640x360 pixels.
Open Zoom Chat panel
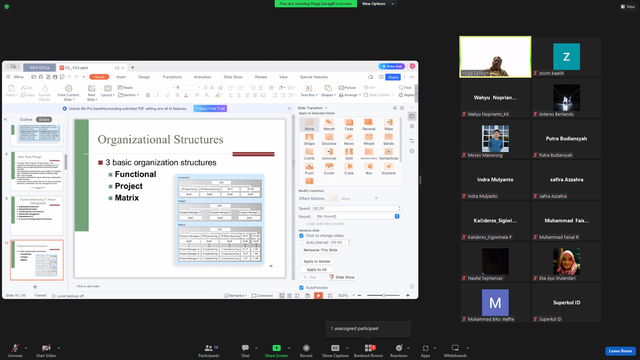[x=245, y=350]
